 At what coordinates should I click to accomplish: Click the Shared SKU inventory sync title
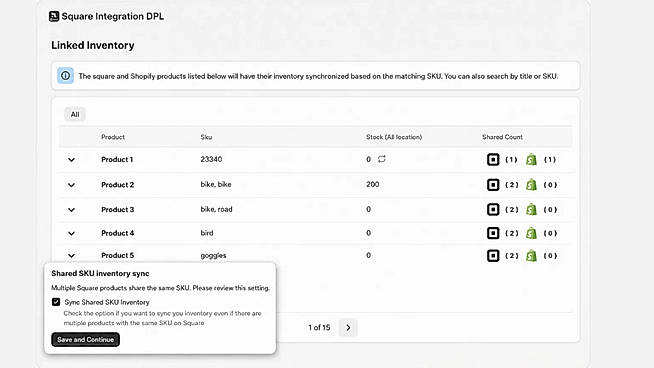[100, 274]
